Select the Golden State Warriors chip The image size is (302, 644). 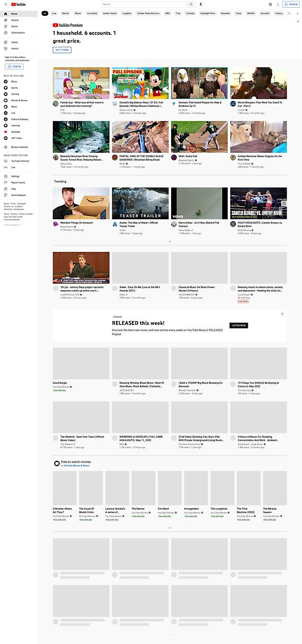point(148,13)
